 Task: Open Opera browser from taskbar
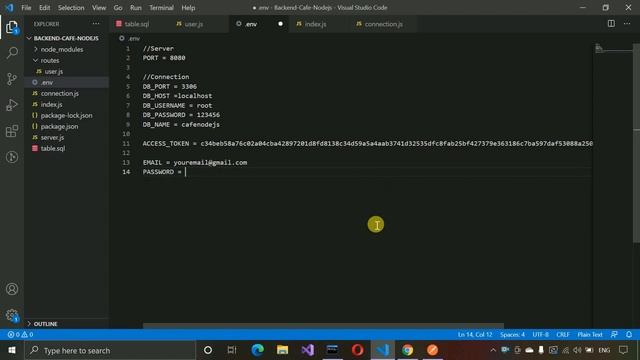tap(358, 350)
